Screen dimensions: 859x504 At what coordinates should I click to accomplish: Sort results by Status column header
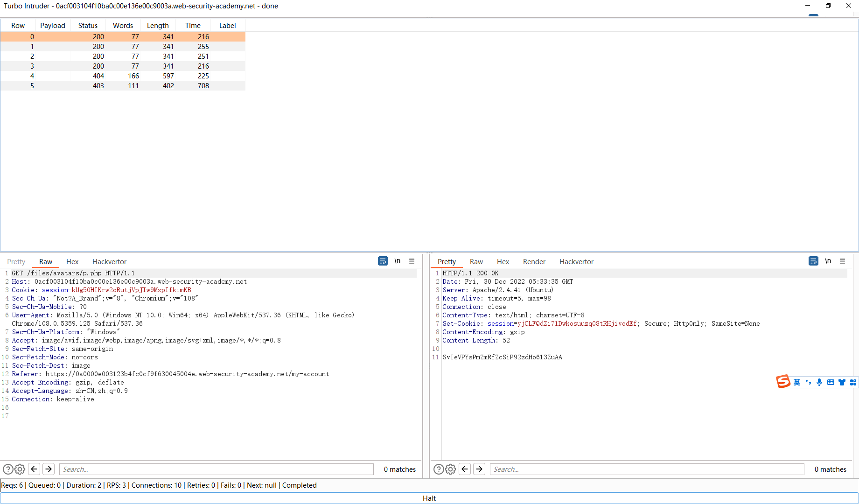point(88,26)
